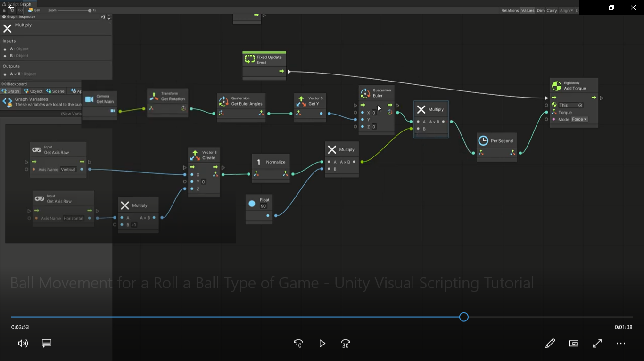Click the Transform Get Rotation node icon
The width and height of the screenshot is (644, 361).
[x=154, y=96]
